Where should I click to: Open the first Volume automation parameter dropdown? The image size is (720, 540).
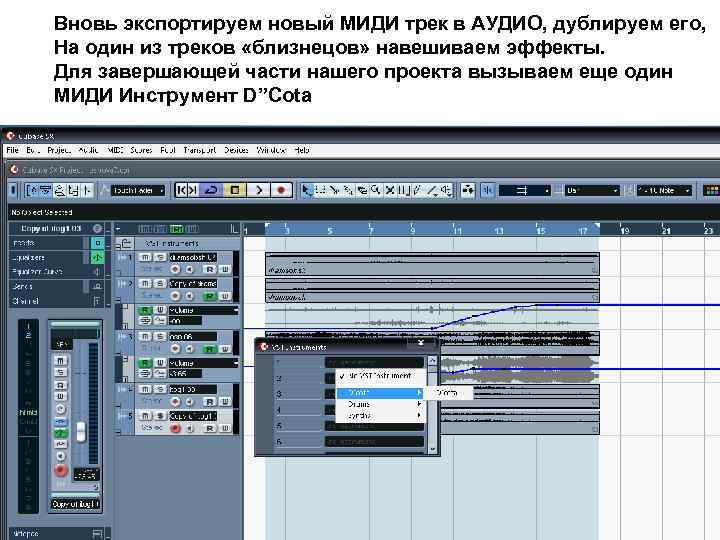(204, 310)
